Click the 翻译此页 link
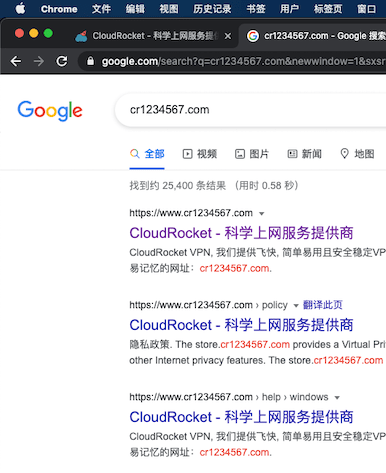This screenshot has height=473, width=386. 323,305
